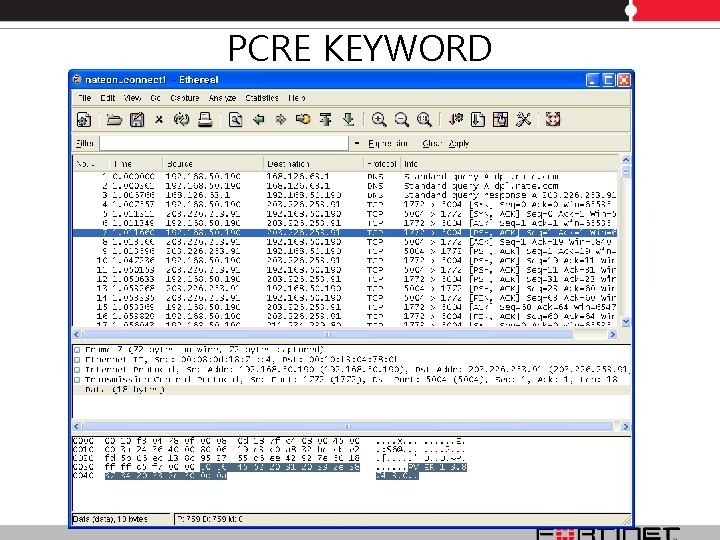720x540 pixels.
Task: Print packets using the printer icon
Action: tap(205, 120)
